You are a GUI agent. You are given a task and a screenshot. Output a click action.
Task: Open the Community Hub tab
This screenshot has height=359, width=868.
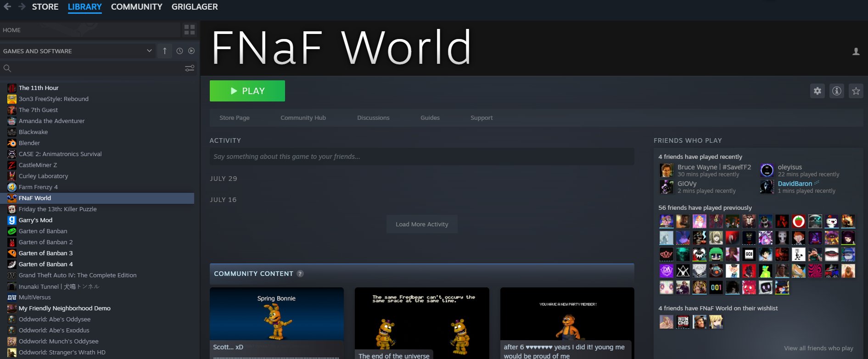point(303,118)
